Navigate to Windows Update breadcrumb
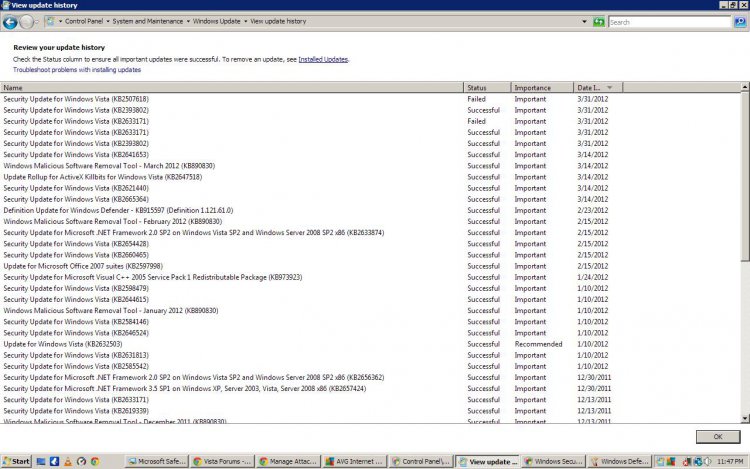This screenshot has width=750, height=469. [217, 21]
